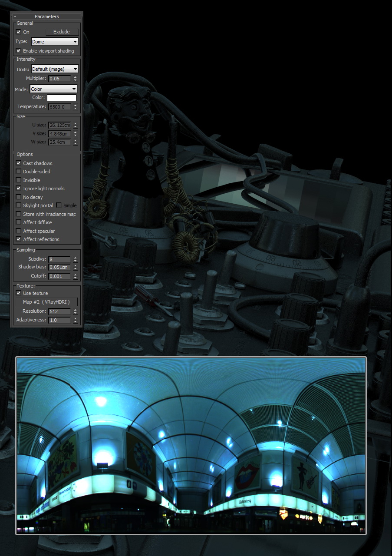Collapse the Parameters rollout header

coord(46,17)
